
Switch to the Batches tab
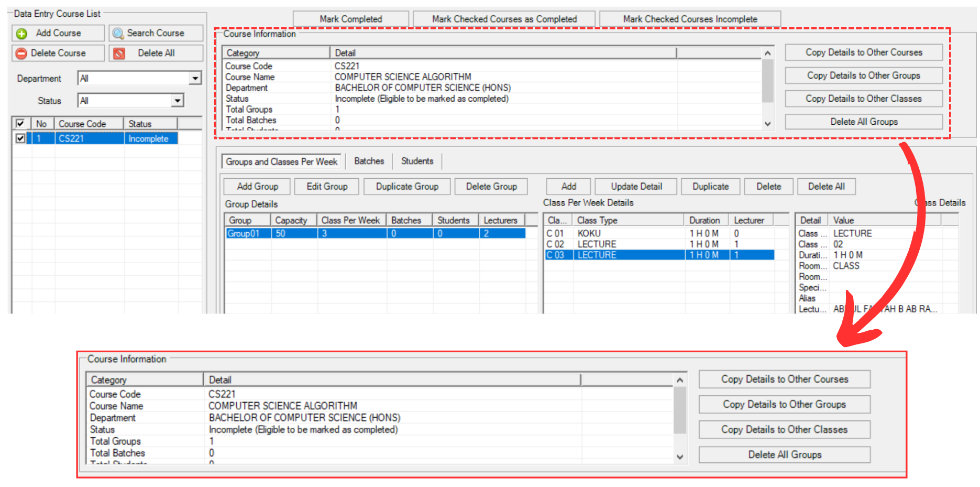coord(369,161)
